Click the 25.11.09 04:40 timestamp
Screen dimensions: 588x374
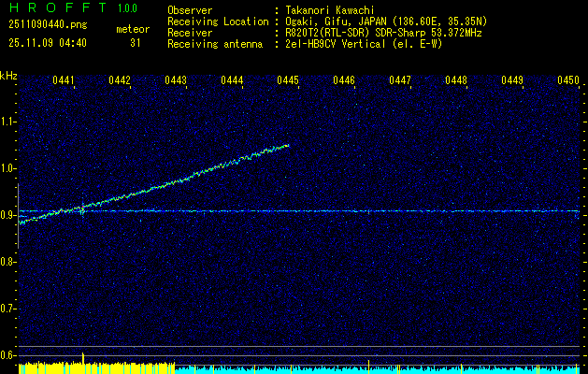[x=47, y=42]
